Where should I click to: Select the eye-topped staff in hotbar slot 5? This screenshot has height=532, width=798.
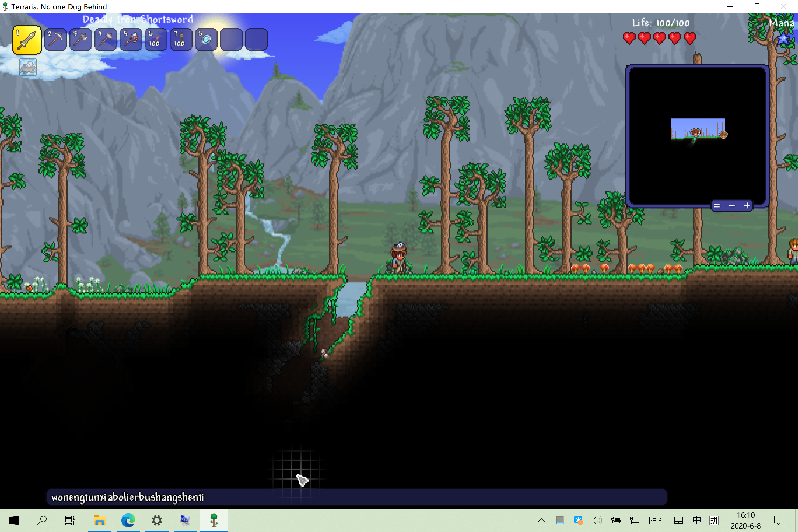click(x=131, y=39)
